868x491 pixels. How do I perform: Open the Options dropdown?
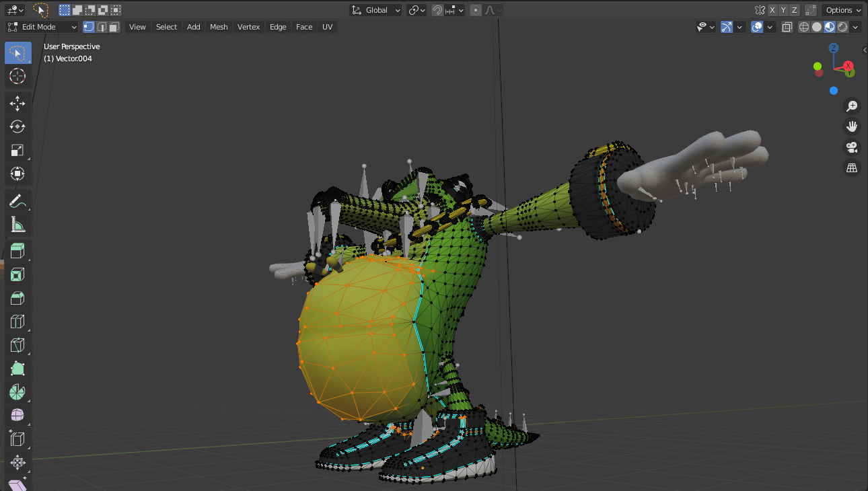pyautogui.click(x=842, y=10)
